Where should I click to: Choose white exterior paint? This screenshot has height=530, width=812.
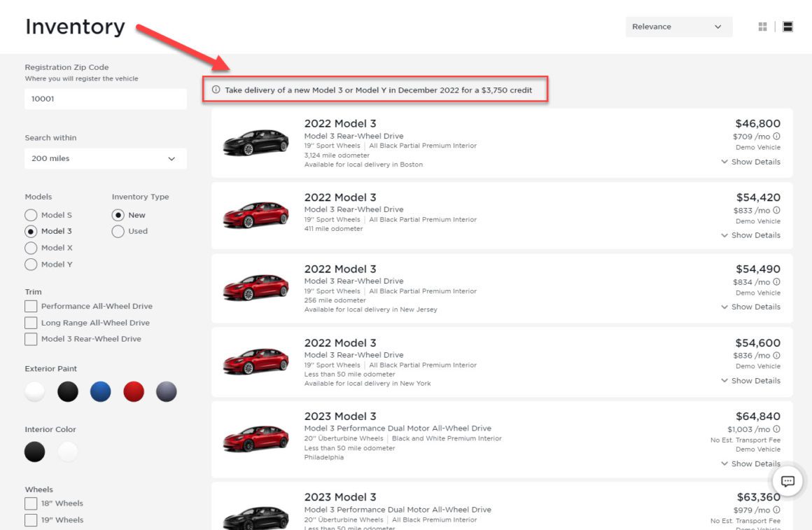pyautogui.click(x=35, y=391)
